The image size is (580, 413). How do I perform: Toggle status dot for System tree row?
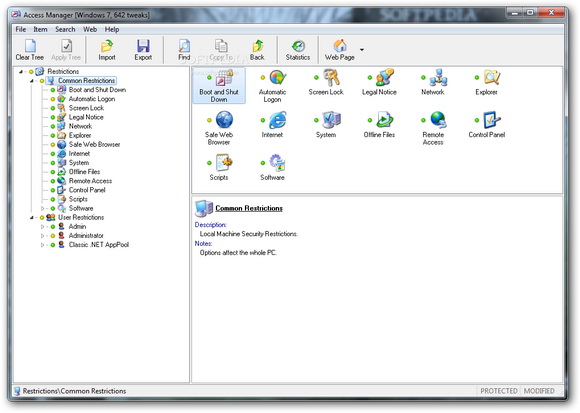(x=53, y=163)
